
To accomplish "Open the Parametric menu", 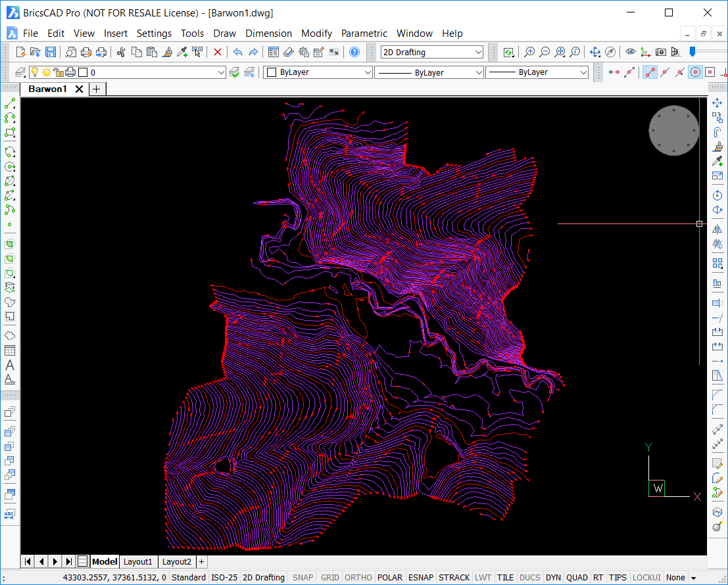I will tap(364, 34).
